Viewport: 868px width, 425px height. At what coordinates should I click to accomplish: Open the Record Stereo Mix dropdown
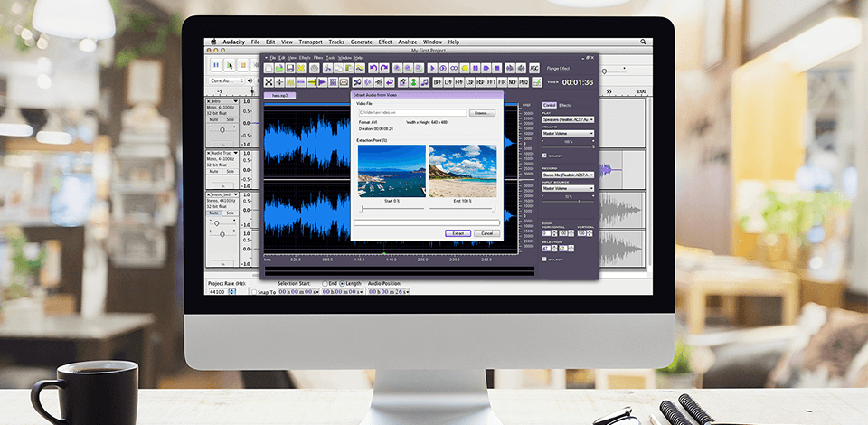pyautogui.click(x=568, y=175)
